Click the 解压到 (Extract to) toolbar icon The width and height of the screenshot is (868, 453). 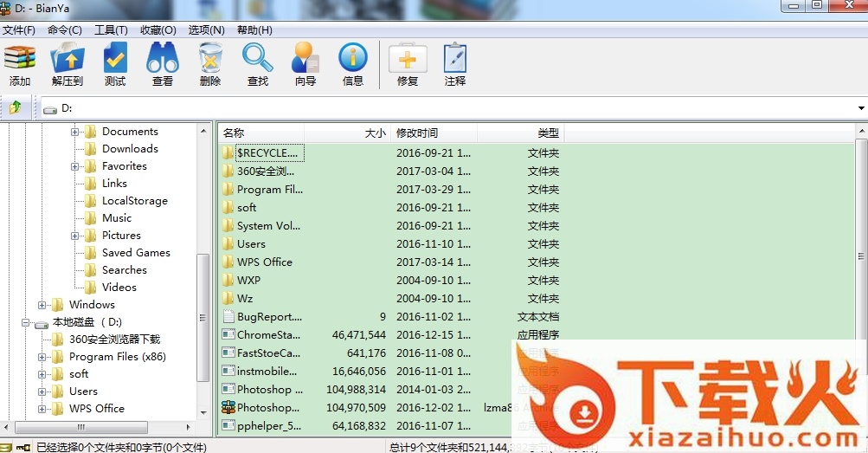(x=68, y=65)
